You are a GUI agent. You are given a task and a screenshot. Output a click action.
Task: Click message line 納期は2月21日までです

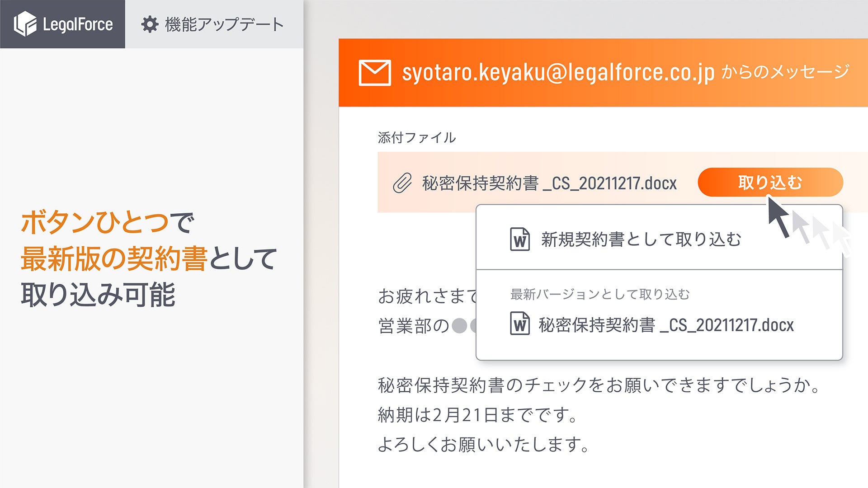tap(477, 415)
